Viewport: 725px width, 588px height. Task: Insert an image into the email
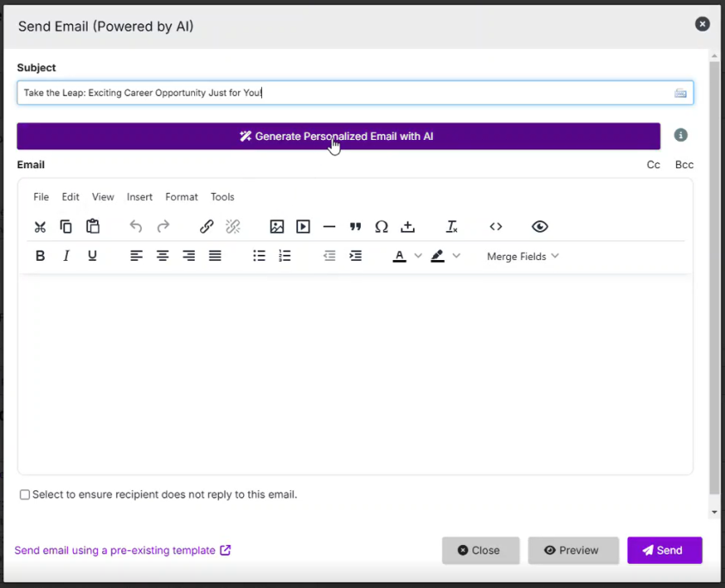pos(277,227)
